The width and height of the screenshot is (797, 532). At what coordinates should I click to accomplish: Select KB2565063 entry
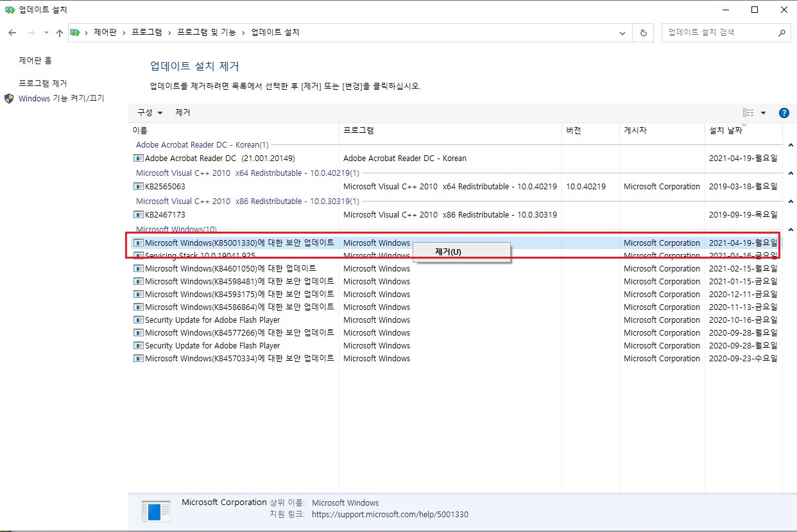click(x=165, y=186)
